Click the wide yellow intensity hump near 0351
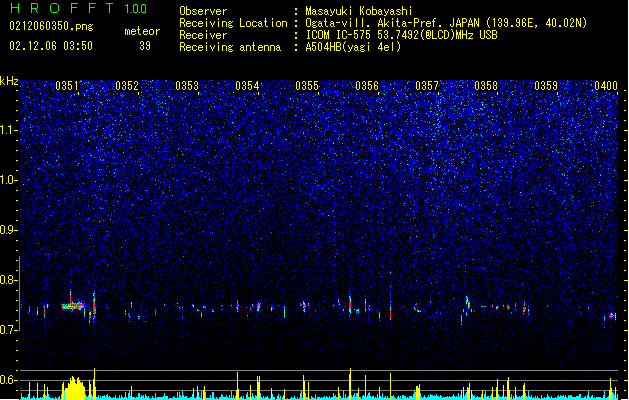 click(74, 388)
